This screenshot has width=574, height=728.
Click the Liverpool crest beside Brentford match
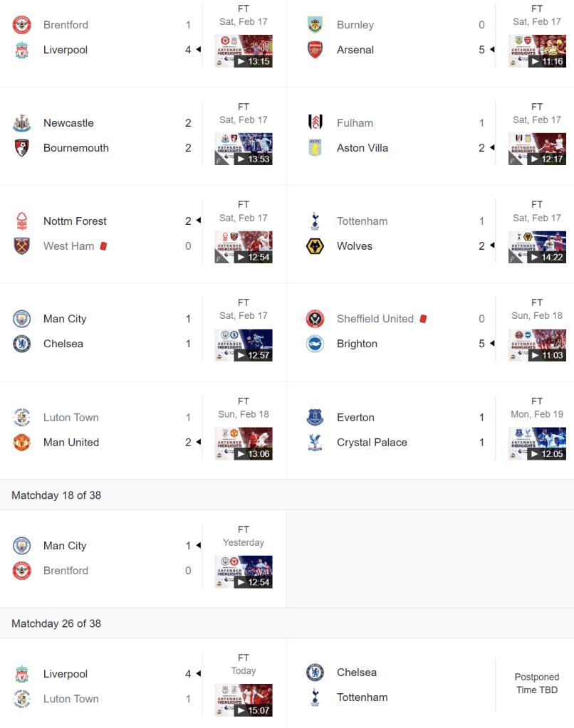[22, 50]
